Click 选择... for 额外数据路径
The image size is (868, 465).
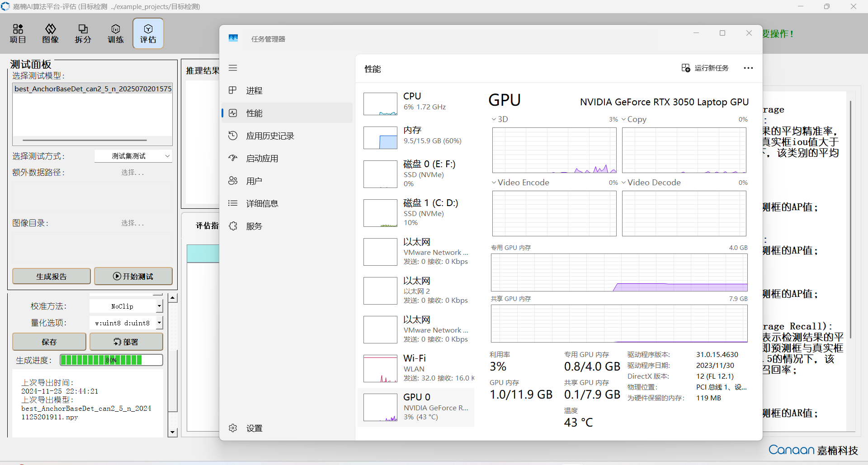tap(132, 173)
